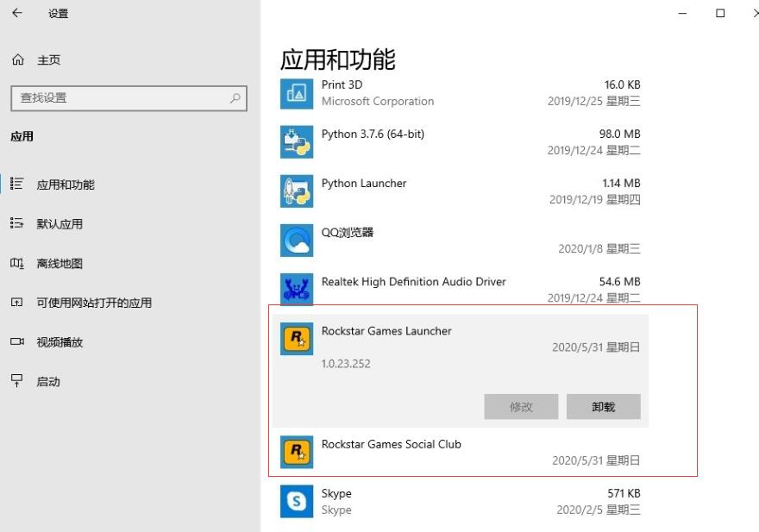Open 主页 in the settings sidebar
This screenshot has width=759, height=532.
coord(49,60)
